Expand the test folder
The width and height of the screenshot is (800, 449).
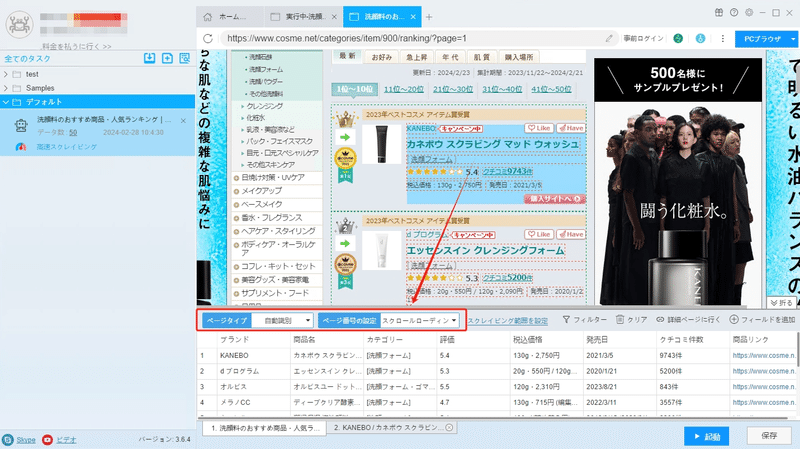6,74
